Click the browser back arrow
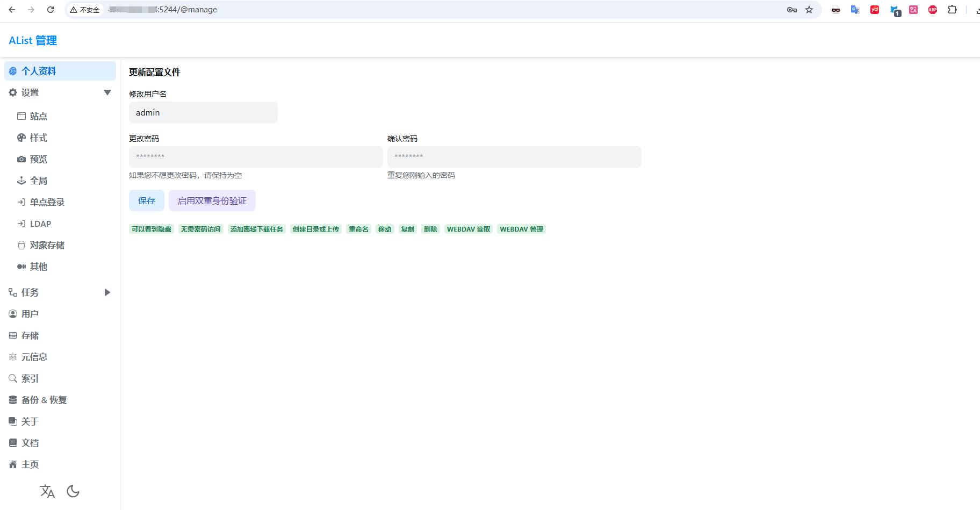 click(x=12, y=10)
